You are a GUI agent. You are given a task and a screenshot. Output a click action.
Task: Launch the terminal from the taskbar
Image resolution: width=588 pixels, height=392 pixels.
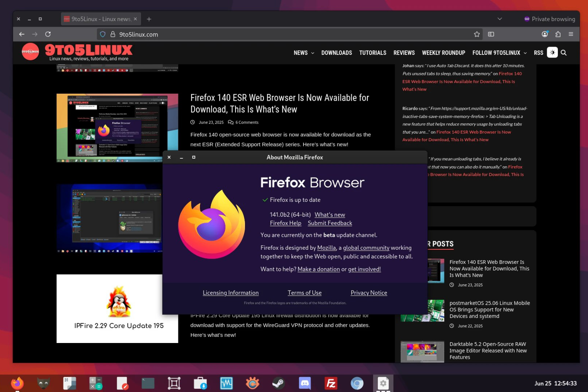[148, 383]
